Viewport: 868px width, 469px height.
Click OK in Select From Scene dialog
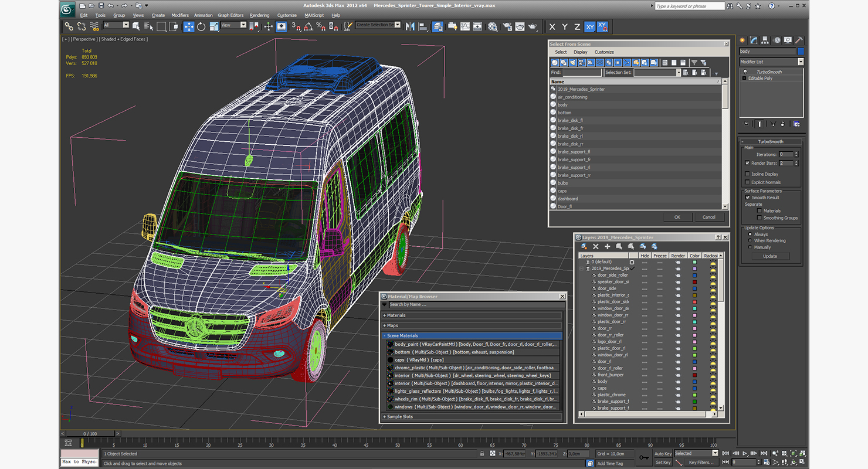pyautogui.click(x=677, y=217)
